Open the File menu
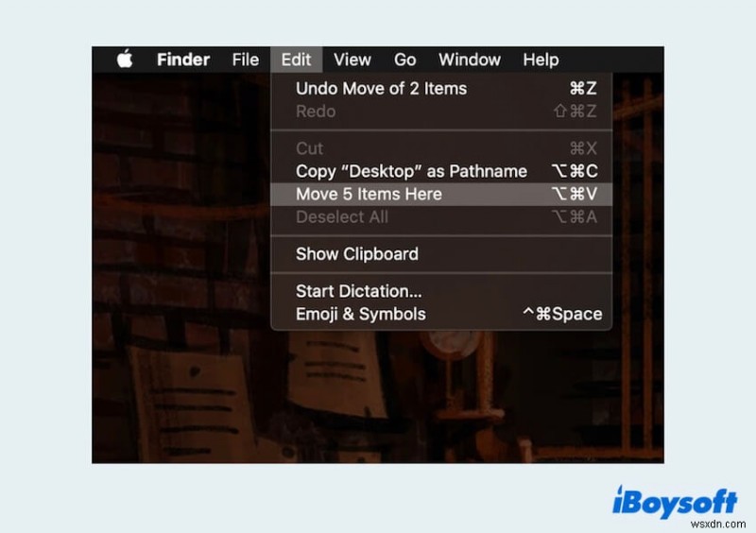Viewport: 756px width, 533px height. (x=246, y=60)
